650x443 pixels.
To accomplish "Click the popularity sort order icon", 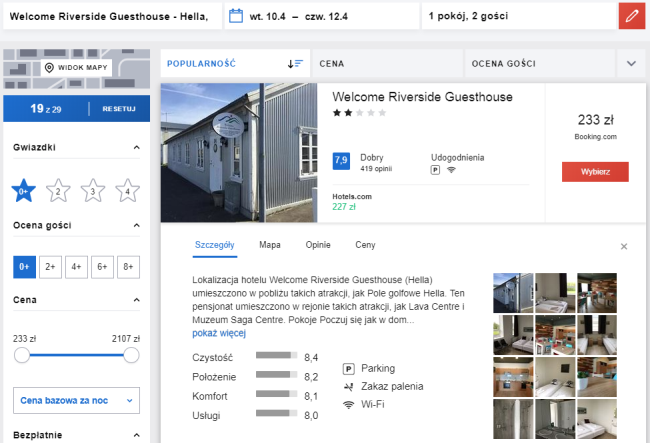I will pyautogui.click(x=295, y=64).
